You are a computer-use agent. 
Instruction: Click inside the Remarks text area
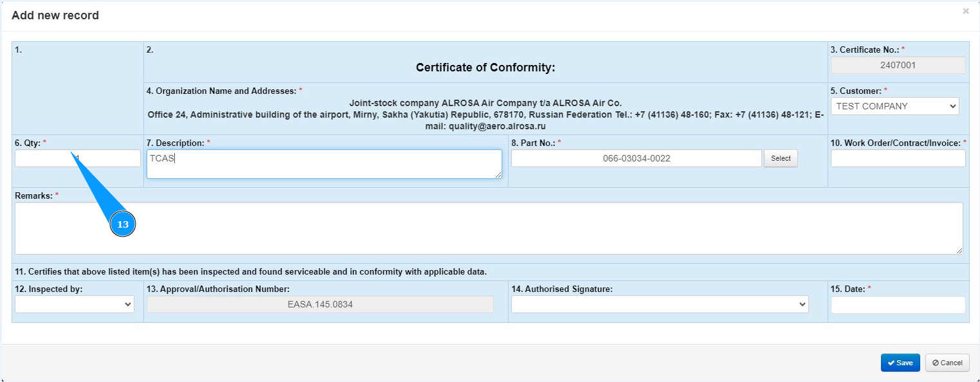(489, 228)
